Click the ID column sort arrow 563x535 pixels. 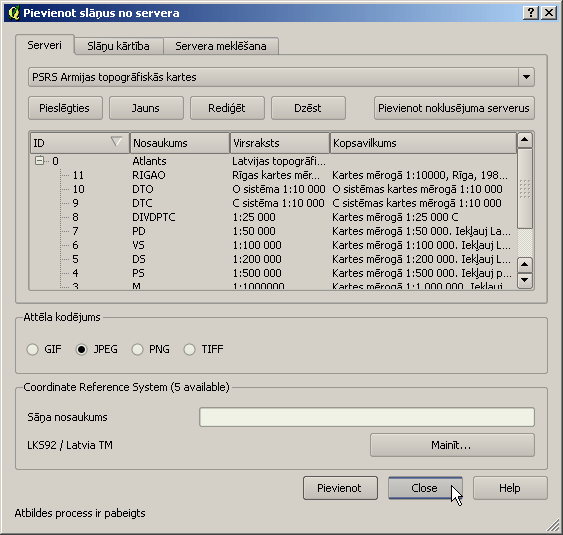[x=116, y=141]
